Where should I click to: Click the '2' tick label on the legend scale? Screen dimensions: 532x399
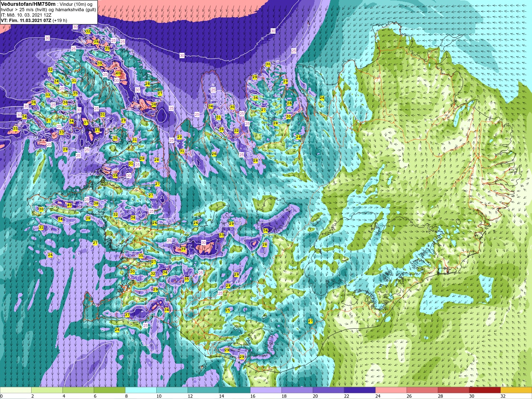tap(32, 396)
